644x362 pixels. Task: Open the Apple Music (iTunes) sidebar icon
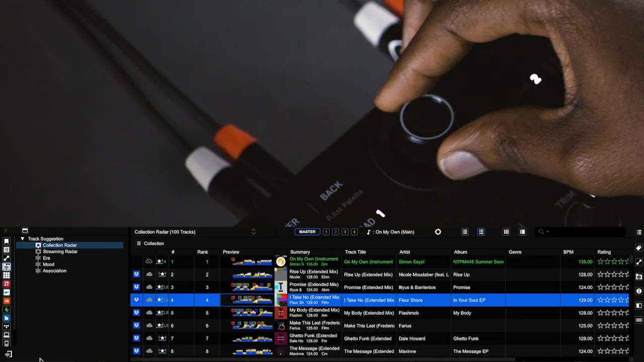coord(7,284)
